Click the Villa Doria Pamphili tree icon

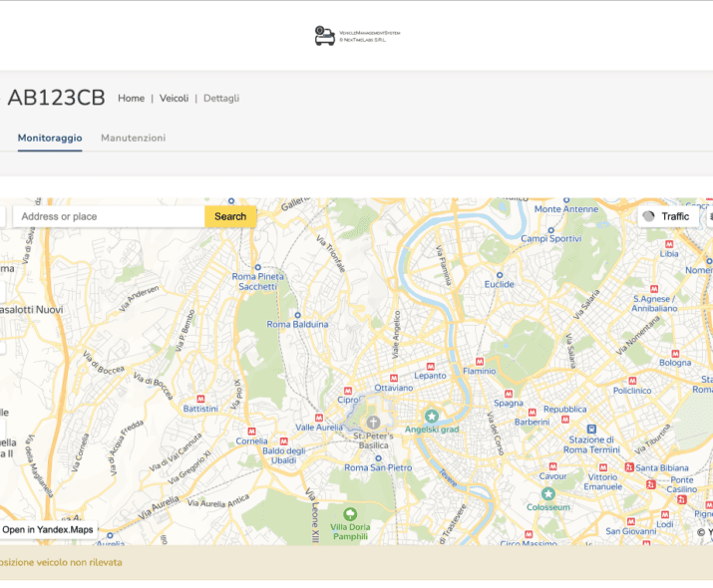click(350, 514)
